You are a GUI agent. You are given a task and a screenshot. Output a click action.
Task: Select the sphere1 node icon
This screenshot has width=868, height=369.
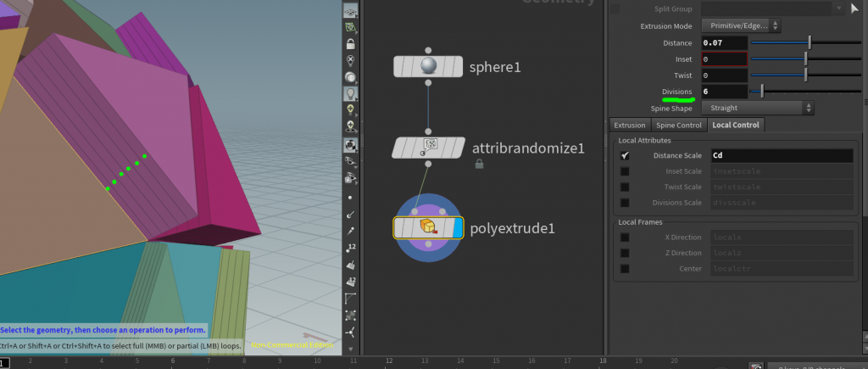pos(428,66)
